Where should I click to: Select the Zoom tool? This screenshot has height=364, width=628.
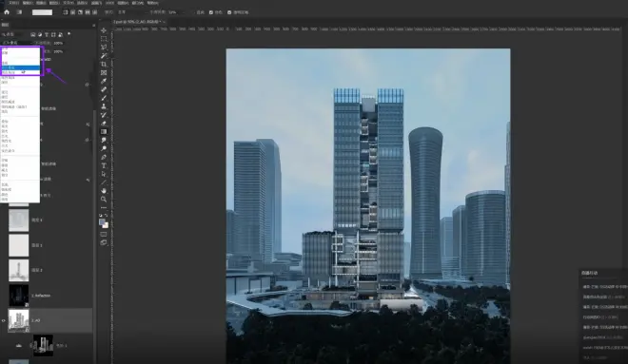point(104,200)
